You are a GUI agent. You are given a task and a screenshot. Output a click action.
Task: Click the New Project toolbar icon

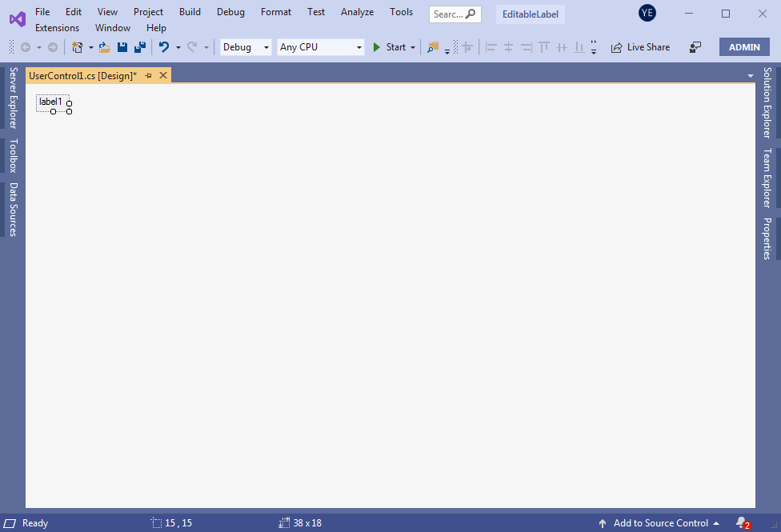pos(77,47)
